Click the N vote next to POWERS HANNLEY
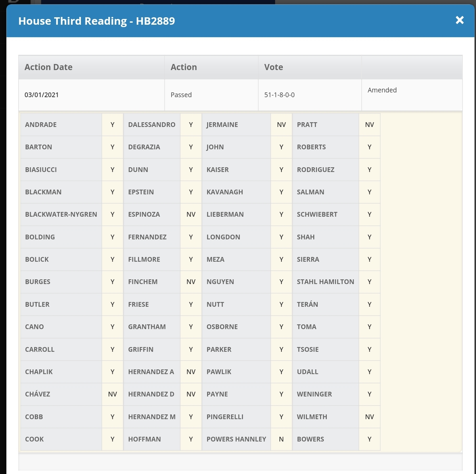Screen dimensions: 476x474 [281, 439]
